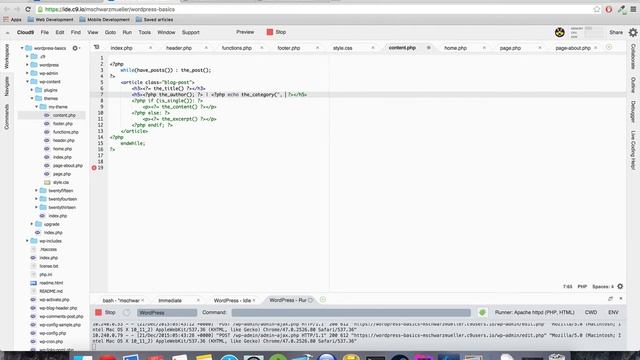The width and height of the screenshot is (640, 360).
Task: Open the editor status bar settings gear
Action: coord(620,287)
